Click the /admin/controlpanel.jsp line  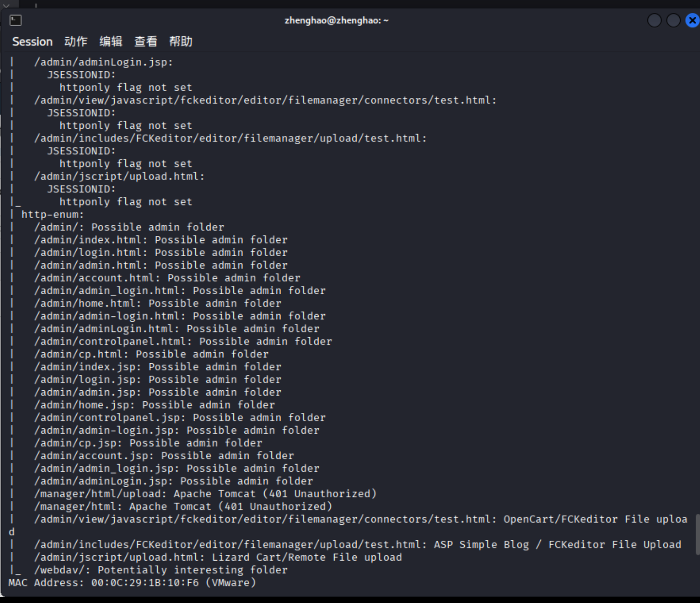click(180, 418)
